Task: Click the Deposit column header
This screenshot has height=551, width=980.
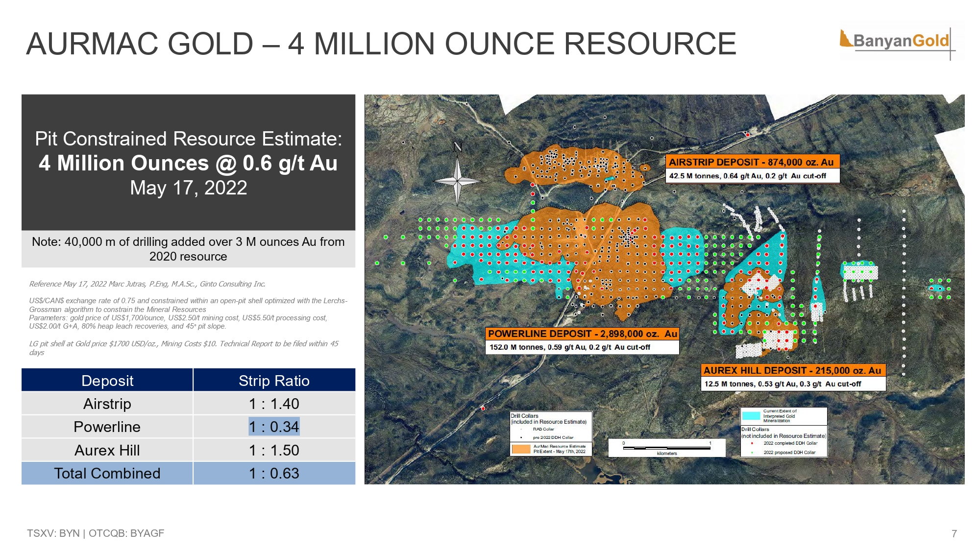Action: pos(107,381)
